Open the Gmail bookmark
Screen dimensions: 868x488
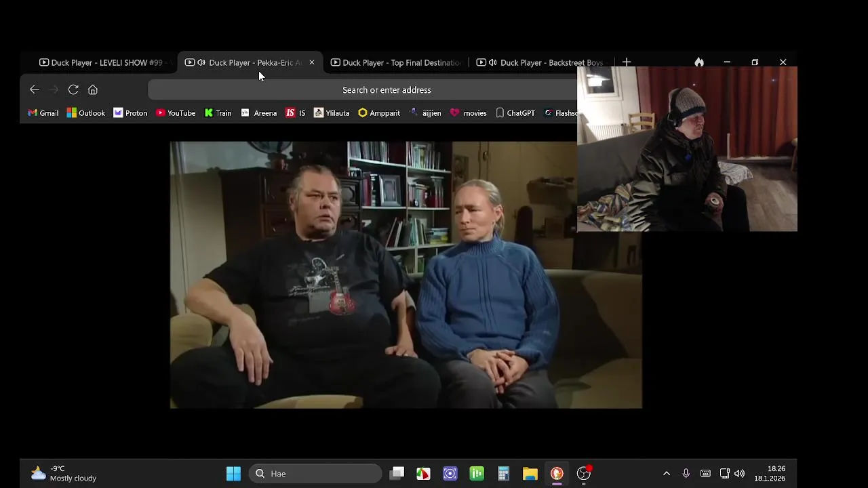[43, 113]
